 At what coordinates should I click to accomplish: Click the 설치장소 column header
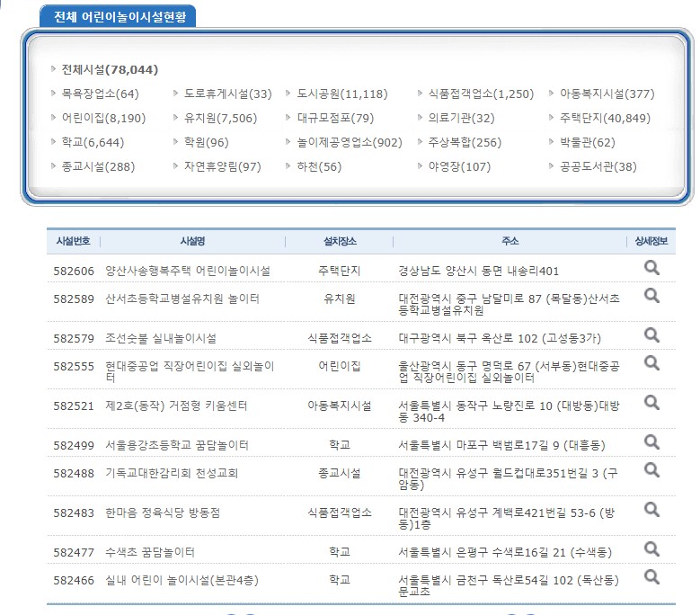pos(340,241)
